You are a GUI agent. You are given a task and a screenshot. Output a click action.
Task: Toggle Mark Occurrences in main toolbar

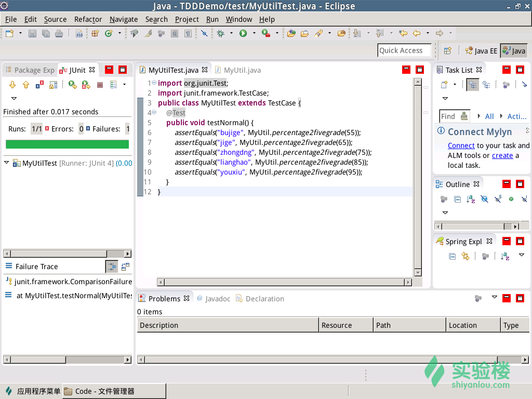(x=148, y=33)
